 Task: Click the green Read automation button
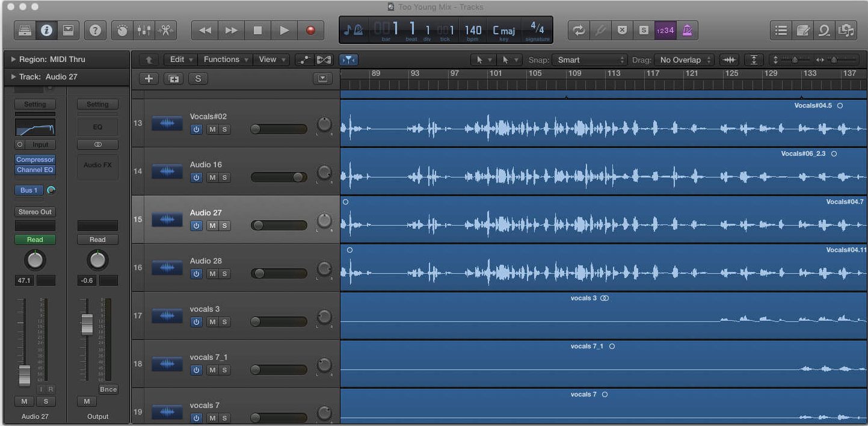point(35,239)
